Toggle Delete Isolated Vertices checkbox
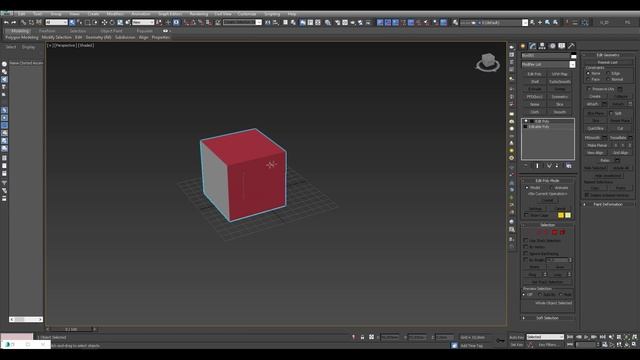This screenshot has width=640, height=360. [587, 195]
